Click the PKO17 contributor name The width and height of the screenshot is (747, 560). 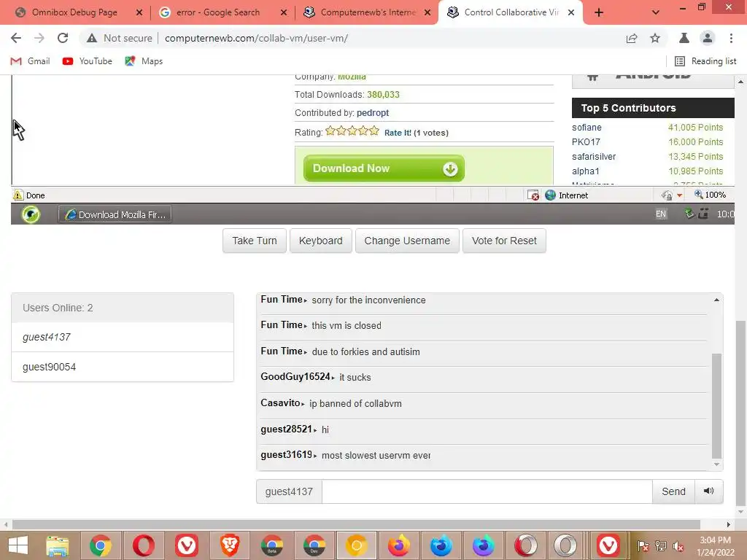coord(586,142)
